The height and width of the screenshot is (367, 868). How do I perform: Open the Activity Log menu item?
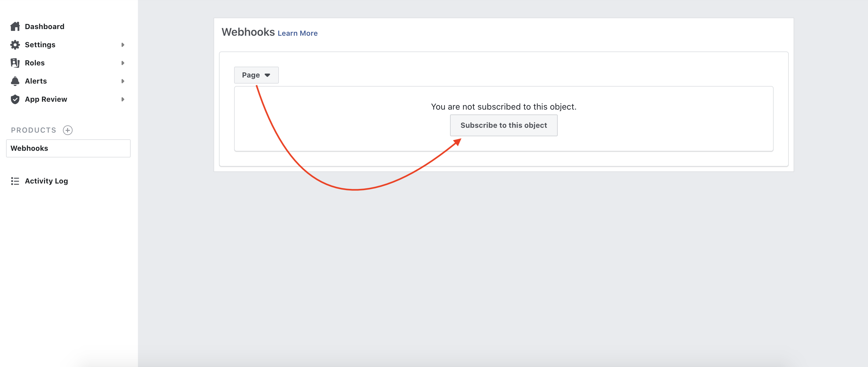[47, 181]
